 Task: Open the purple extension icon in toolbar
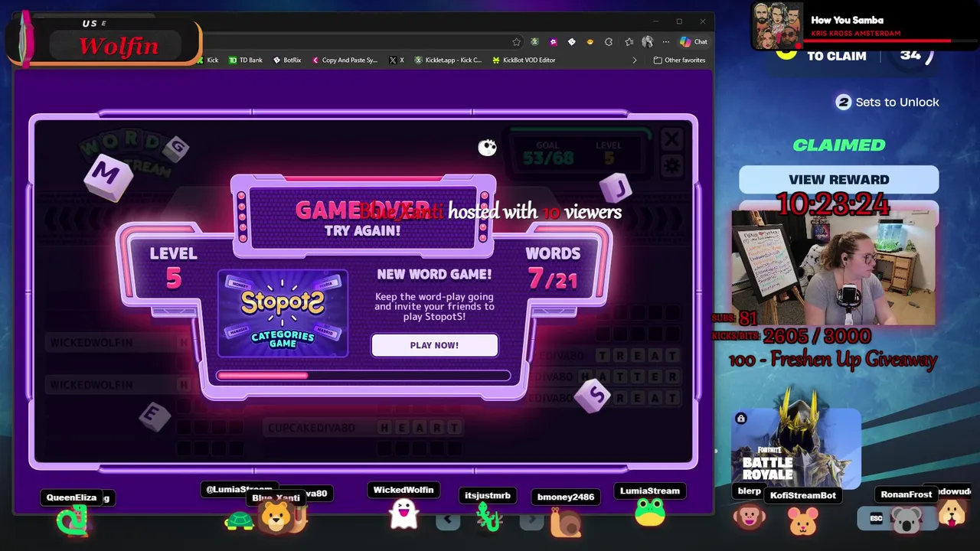point(554,41)
